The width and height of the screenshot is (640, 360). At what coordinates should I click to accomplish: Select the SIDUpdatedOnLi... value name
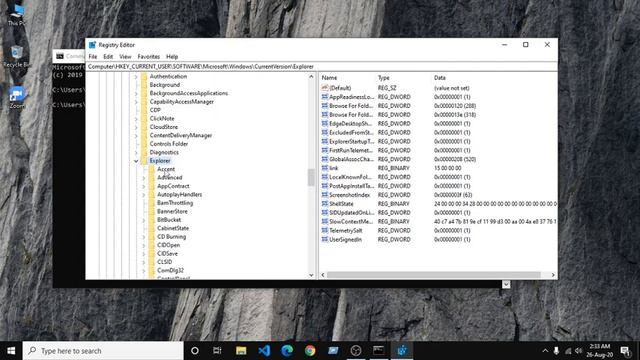[x=351, y=213]
